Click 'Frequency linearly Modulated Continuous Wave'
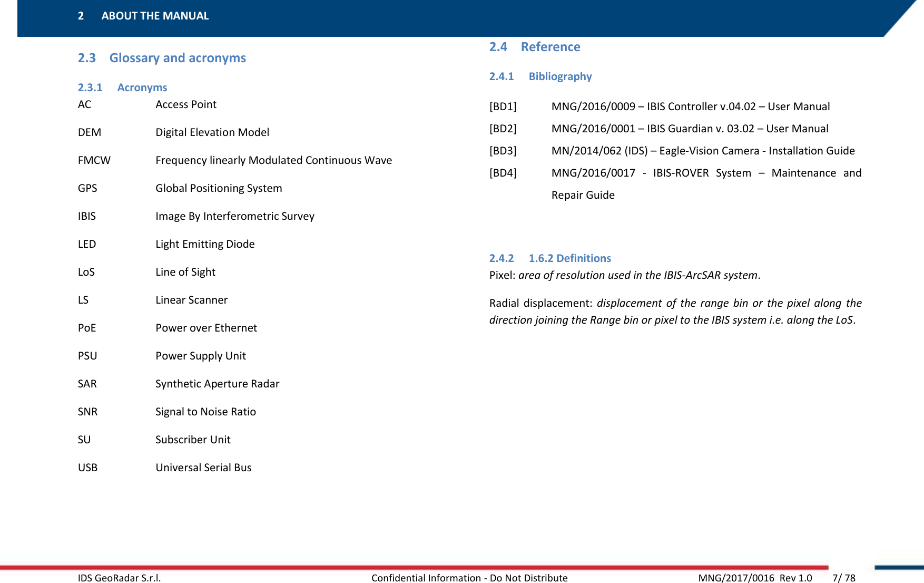 274,160
